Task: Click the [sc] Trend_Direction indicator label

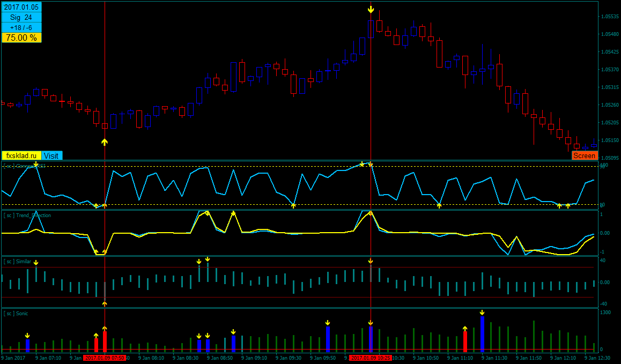Action: coord(27,216)
